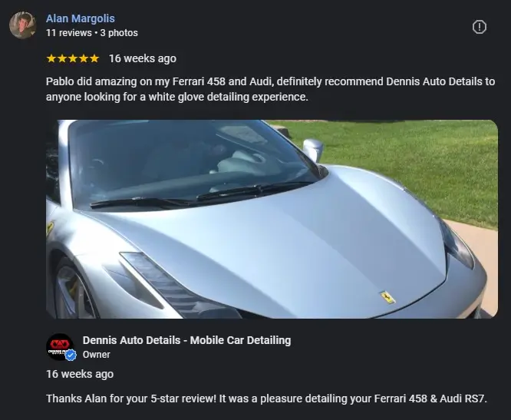Screen dimensions: 511x420
Task: Open the Alan Margolis reviewer name link
Action: [80, 18]
